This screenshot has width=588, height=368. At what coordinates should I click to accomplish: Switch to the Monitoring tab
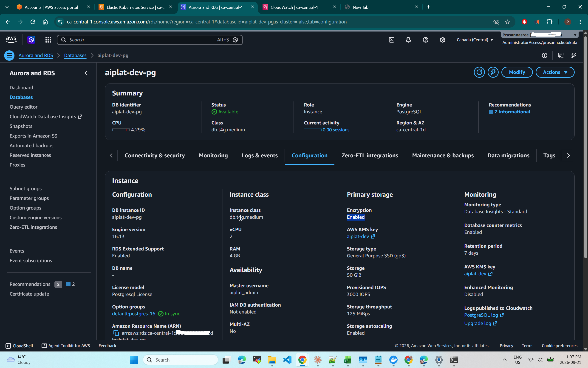(x=213, y=155)
